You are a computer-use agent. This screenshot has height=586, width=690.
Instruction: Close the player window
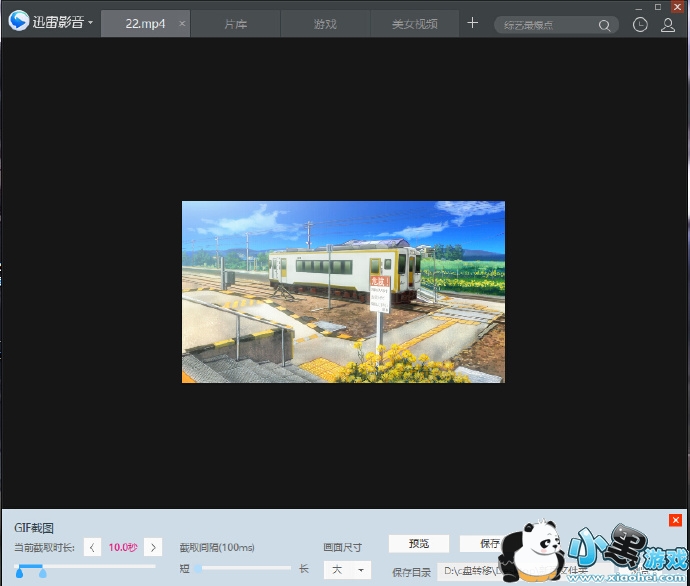[x=678, y=7]
